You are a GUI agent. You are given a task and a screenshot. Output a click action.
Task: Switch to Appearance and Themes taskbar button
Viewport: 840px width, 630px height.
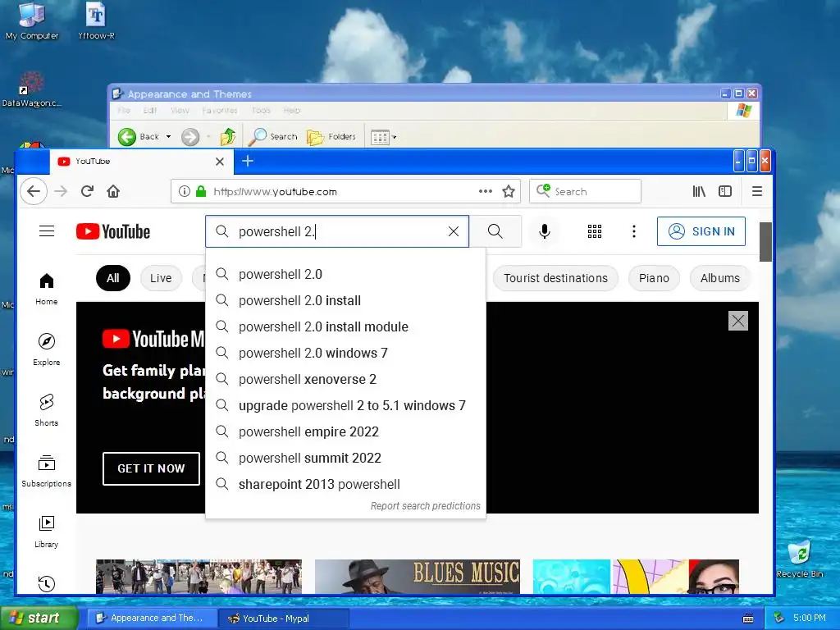(152, 618)
